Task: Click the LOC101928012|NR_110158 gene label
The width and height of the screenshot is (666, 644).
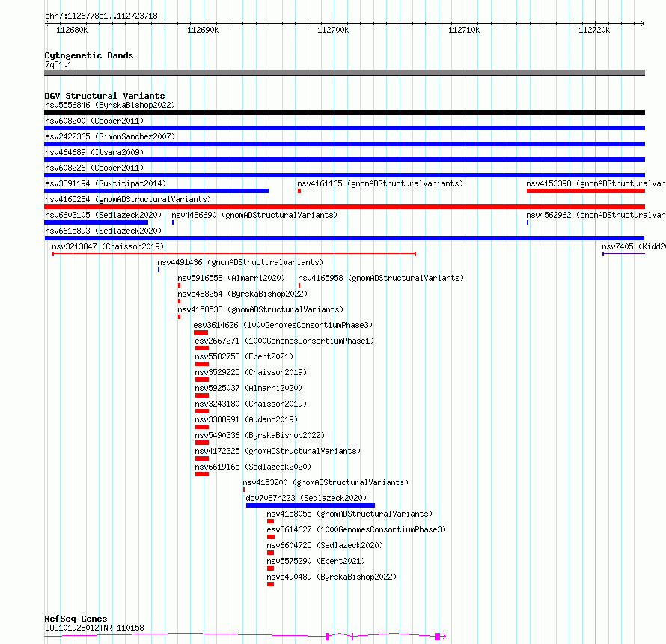Action: [94, 628]
